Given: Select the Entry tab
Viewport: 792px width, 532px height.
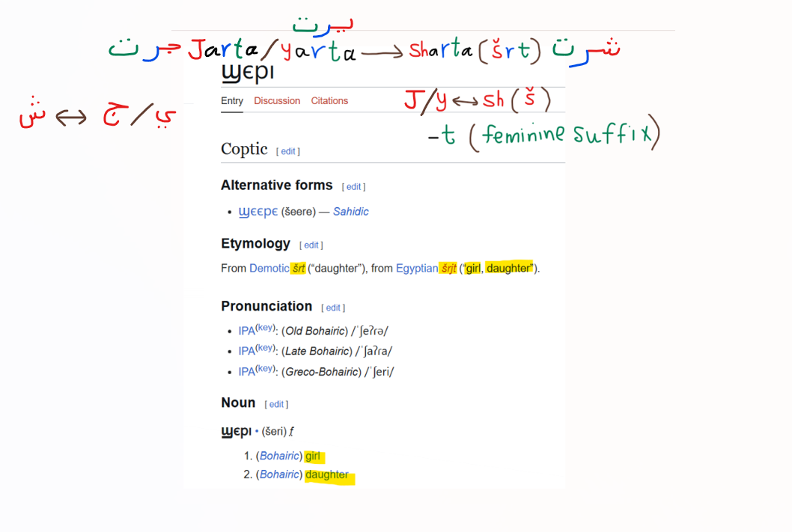Looking at the screenshot, I should click(232, 101).
